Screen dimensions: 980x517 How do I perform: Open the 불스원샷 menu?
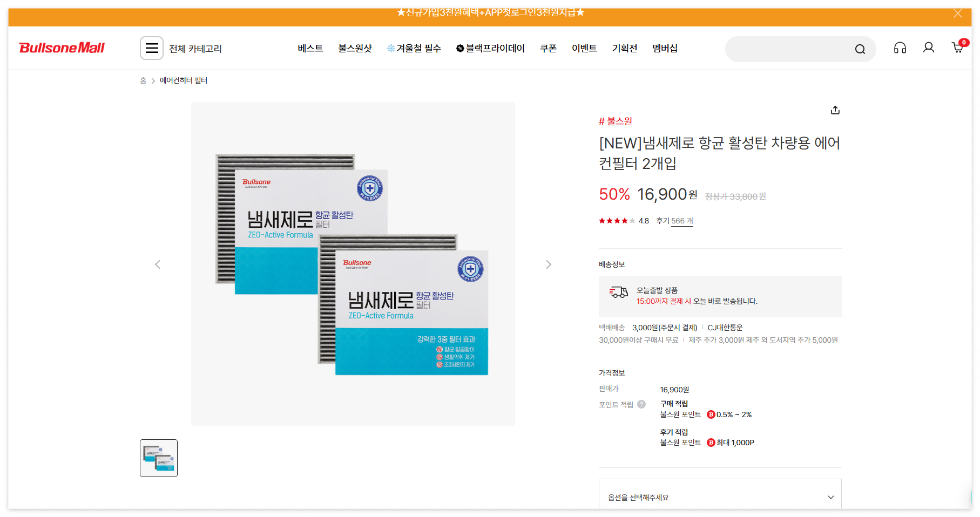click(x=355, y=49)
